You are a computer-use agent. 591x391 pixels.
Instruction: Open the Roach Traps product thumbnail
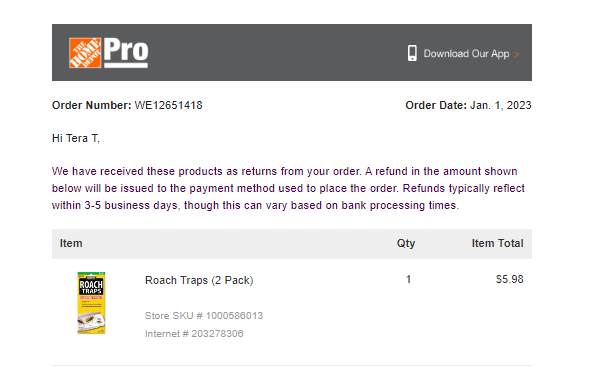(91, 303)
